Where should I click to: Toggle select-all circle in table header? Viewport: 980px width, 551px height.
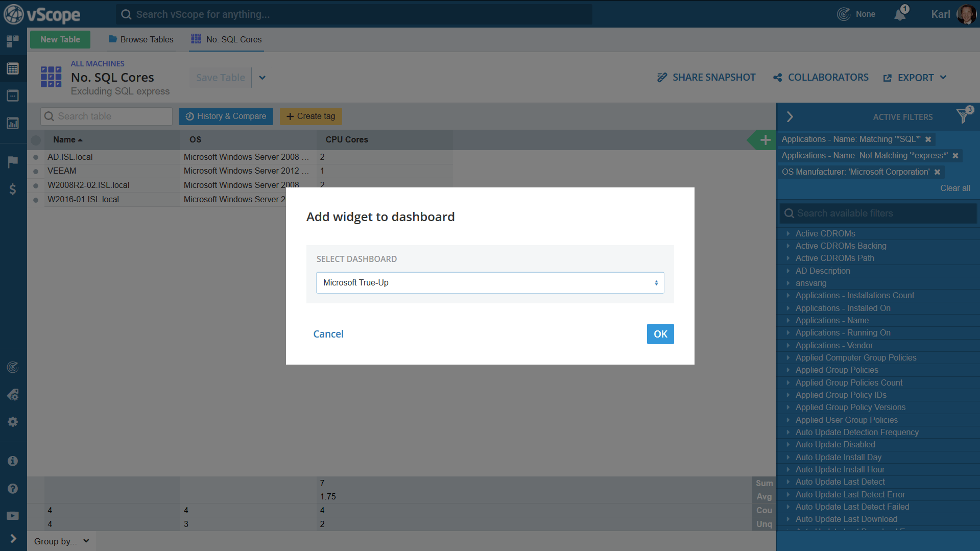(36, 140)
